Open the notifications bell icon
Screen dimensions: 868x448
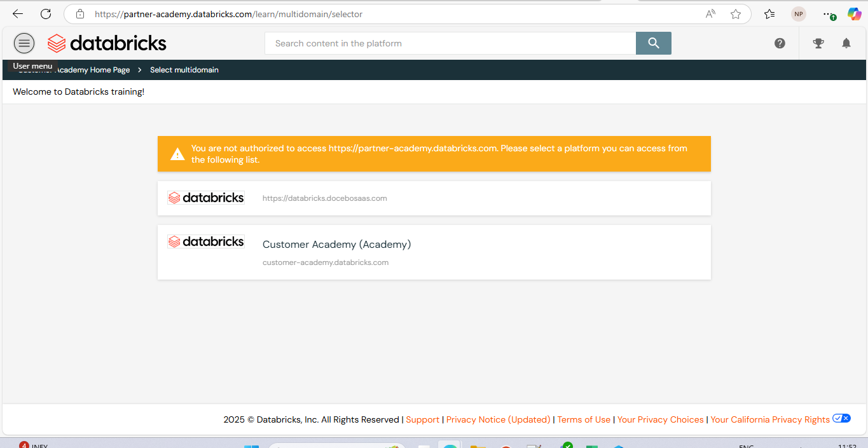point(846,43)
